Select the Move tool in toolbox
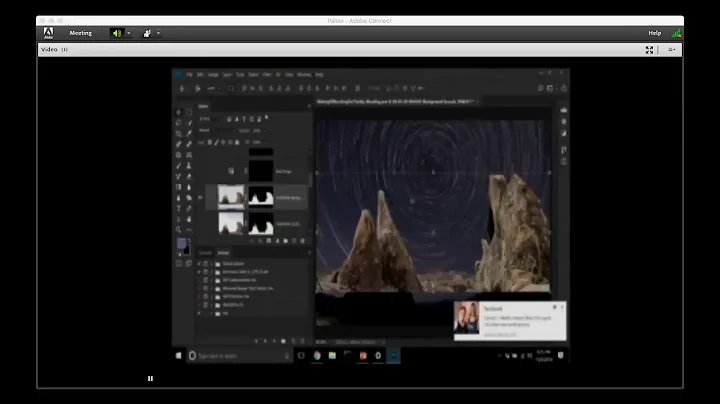This screenshot has width=720, height=404. 179,112
